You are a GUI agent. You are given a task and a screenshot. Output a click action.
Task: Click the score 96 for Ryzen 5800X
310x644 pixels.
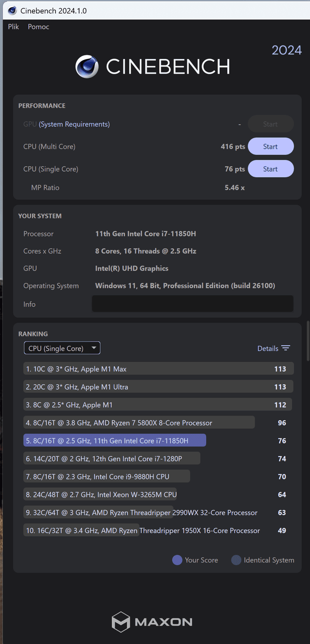282,423
